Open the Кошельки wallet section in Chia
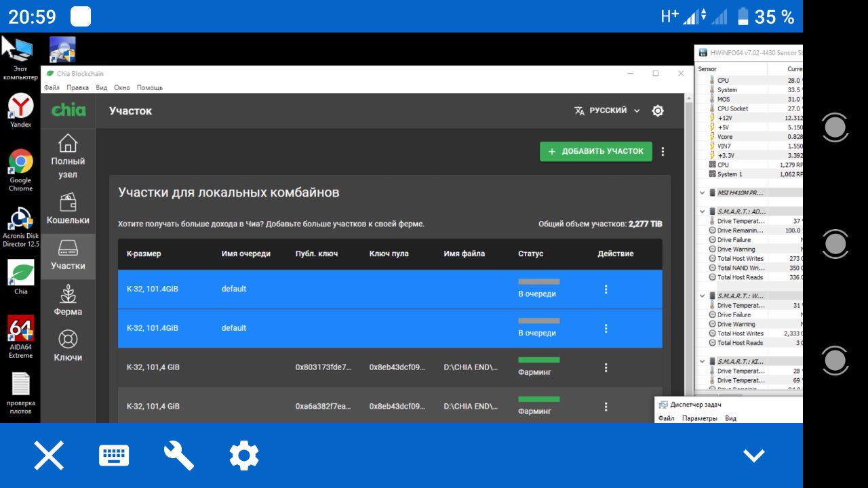Screen dimensions: 868x488 click(68, 209)
